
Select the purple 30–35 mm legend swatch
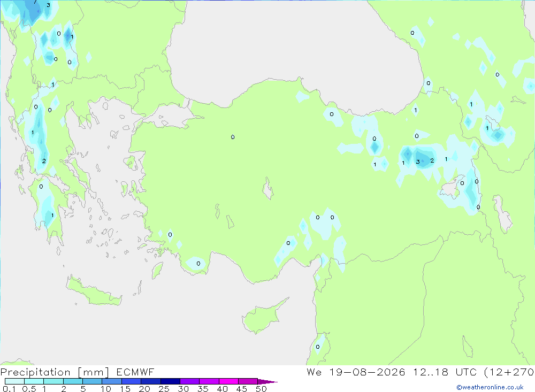coord(190,381)
